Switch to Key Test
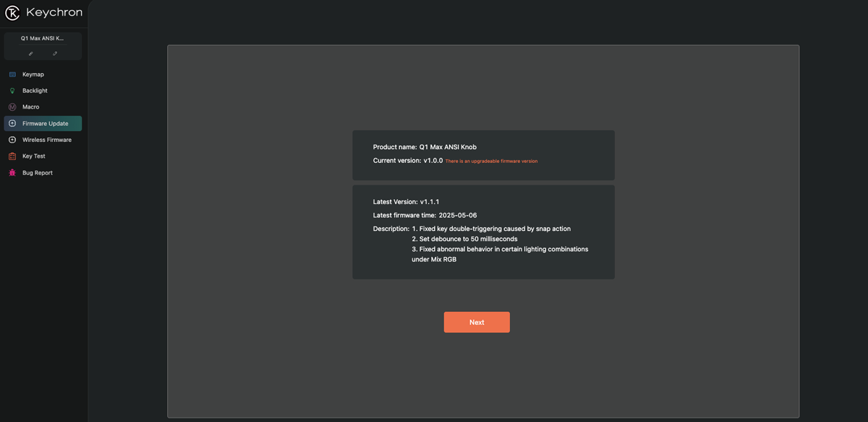This screenshot has width=868, height=422. click(x=34, y=156)
